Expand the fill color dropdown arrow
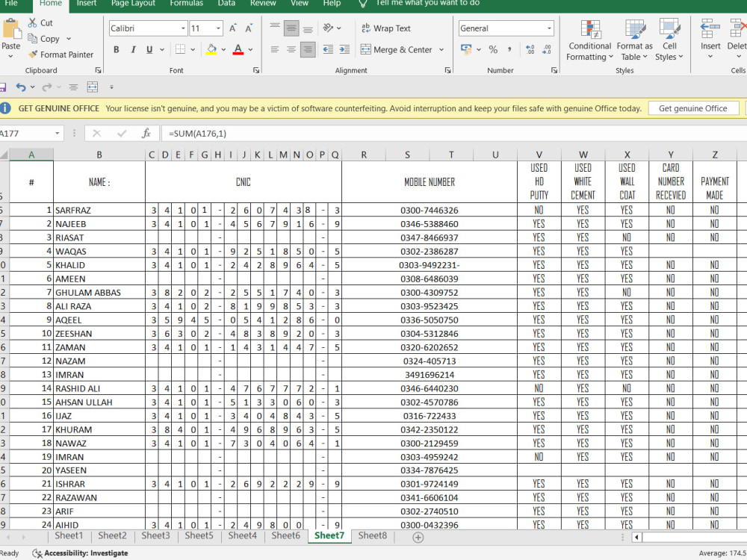 click(223, 49)
